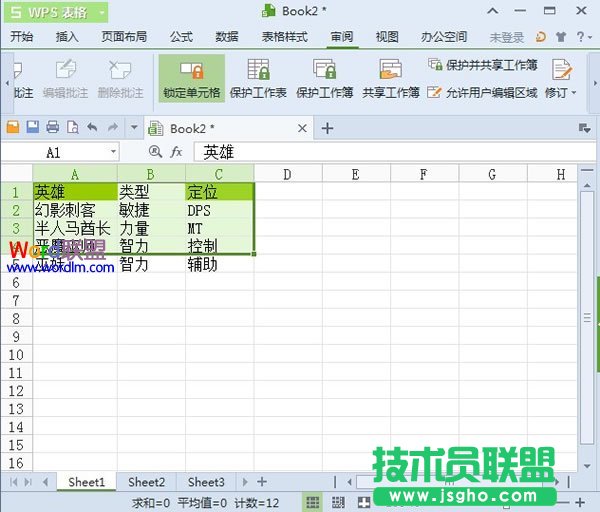The height and width of the screenshot is (512, 600).
Task: Click the orange refresh/update icon near login
Action: [541, 37]
